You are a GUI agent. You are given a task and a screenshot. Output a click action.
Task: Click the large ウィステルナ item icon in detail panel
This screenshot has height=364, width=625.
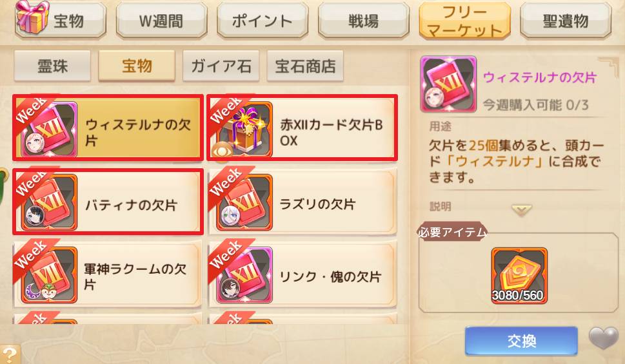[x=448, y=84]
